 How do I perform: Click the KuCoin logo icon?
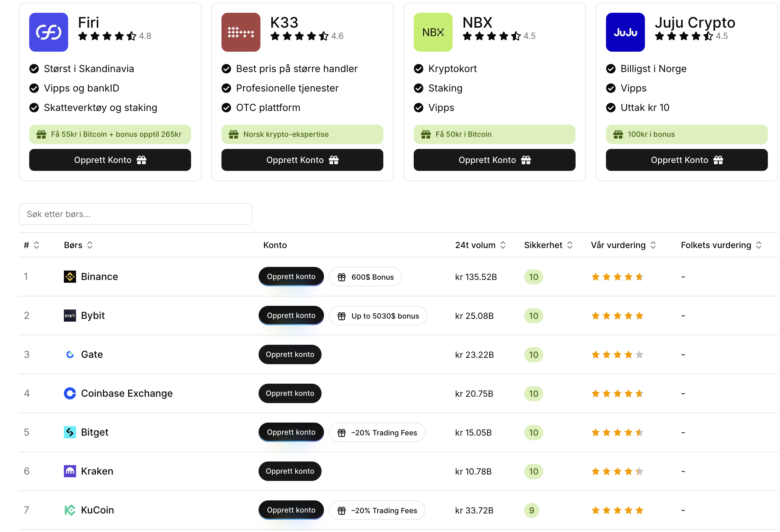click(70, 510)
